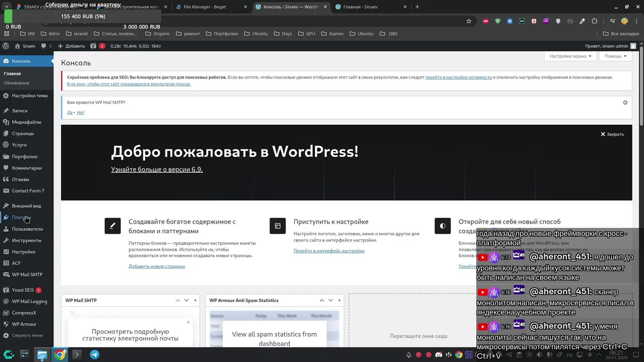The image size is (644, 362).
Task: Open the Отзывы menu item
Action: (27, 179)
